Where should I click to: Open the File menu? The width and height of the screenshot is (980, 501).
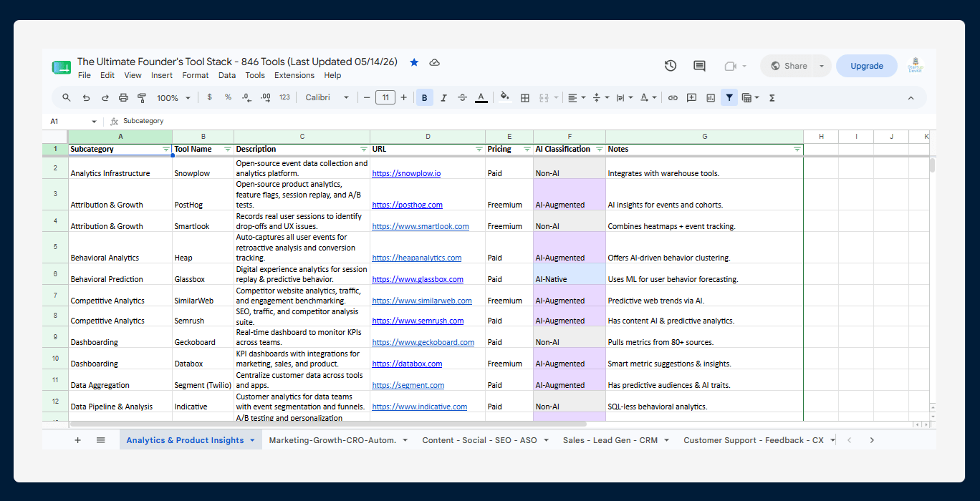tap(85, 75)
